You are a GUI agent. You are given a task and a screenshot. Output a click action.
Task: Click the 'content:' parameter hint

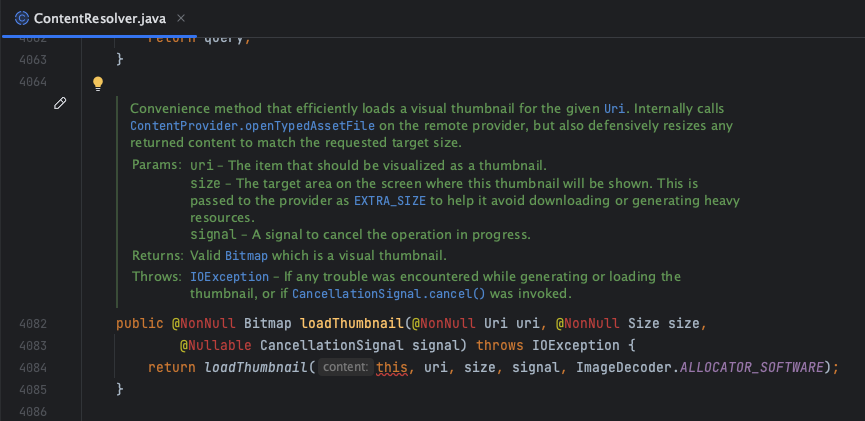pos(346,367)
